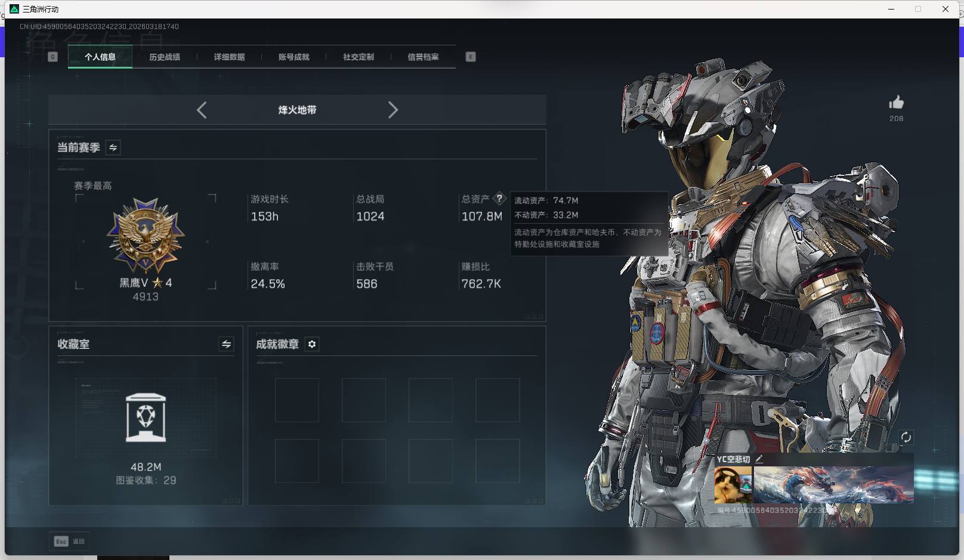View the 信誉档案 tab
Image resolution: width=964 pixels, height=560 pixels.
click(423, 57)
